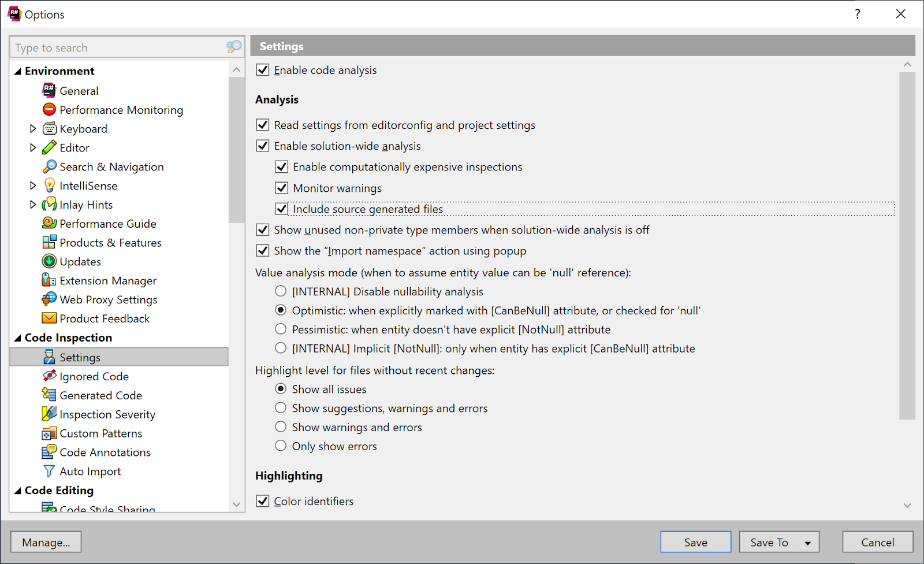Click the Save button

click(695, 542)
